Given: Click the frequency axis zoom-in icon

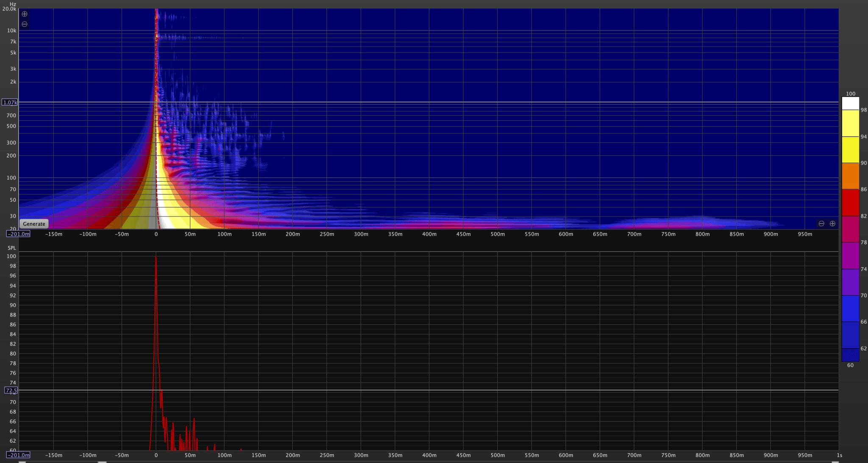Looking at the screenshot, I should (25, 14).
